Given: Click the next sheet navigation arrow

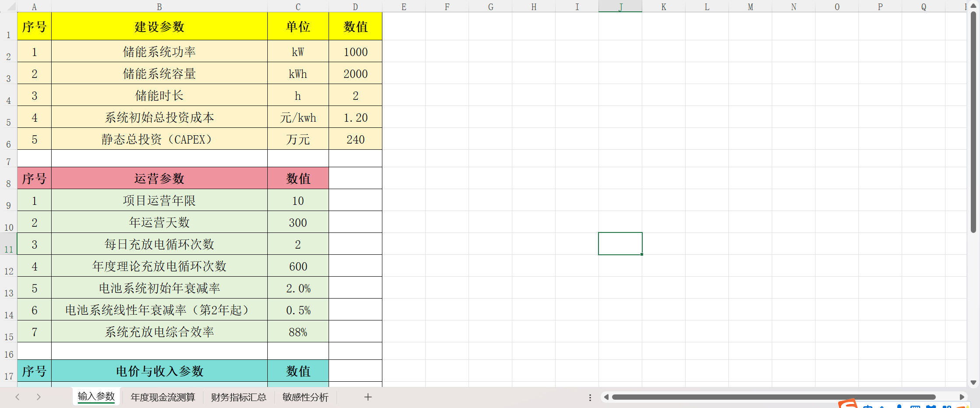Looking at the screenshot, I should [38, 397].
